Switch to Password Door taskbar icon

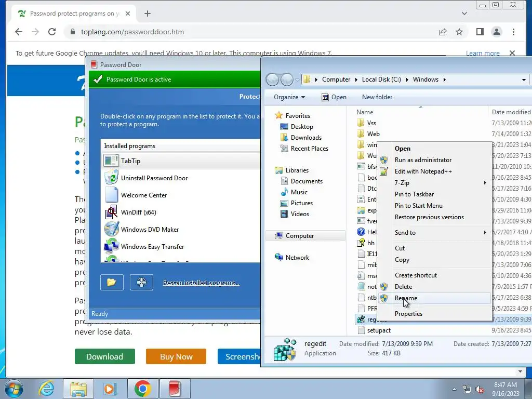pos(175,389)
